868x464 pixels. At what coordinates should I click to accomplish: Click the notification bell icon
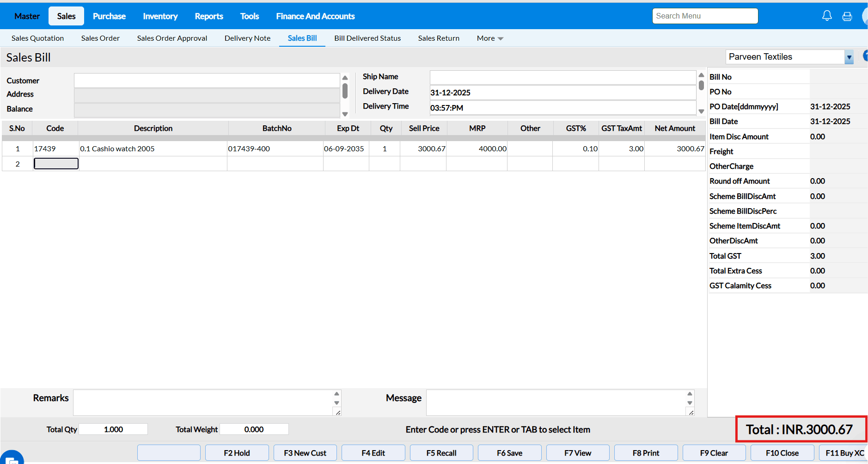[x=827, y=16]
